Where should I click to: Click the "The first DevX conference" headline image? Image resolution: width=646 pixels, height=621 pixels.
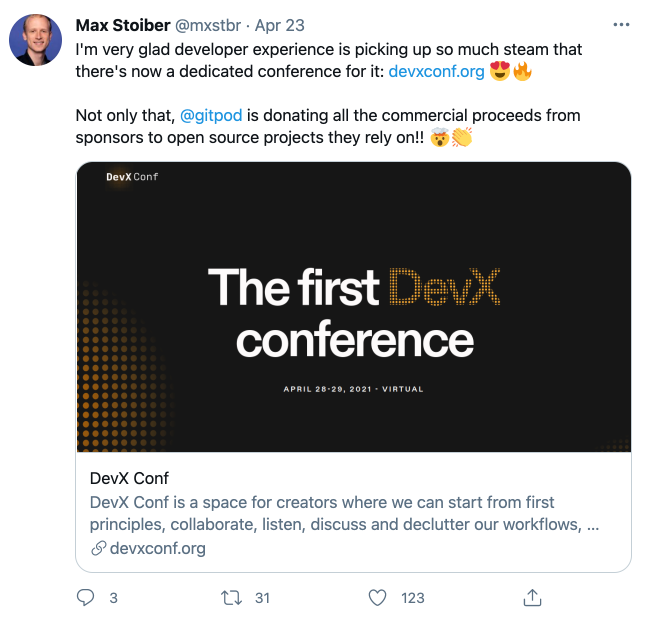tap(354, 313)
